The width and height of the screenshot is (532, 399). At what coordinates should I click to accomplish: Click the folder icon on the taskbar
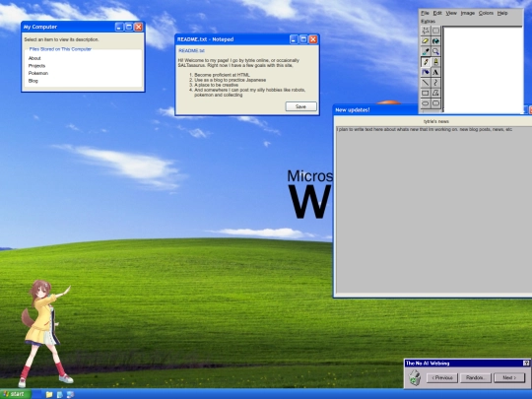point(49,394)
